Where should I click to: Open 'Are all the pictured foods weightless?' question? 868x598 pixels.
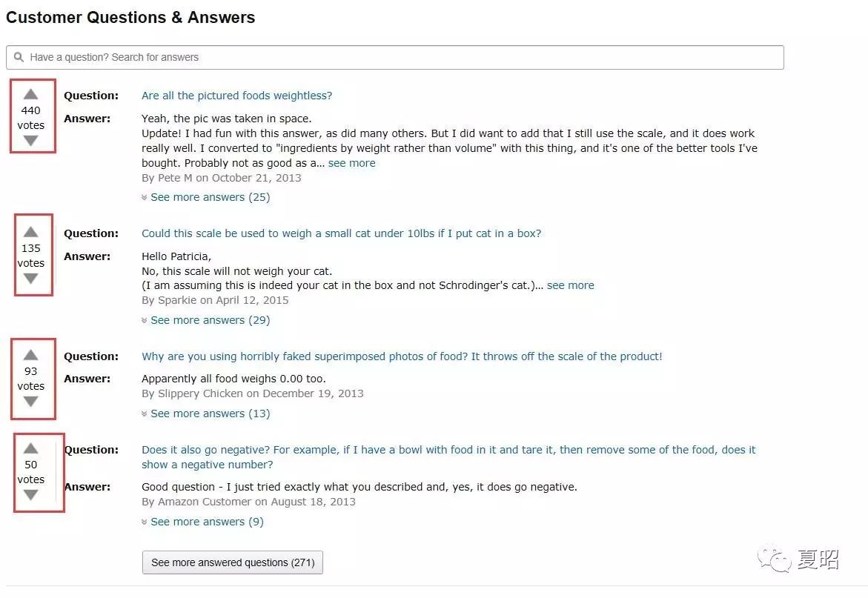point(236,96)
